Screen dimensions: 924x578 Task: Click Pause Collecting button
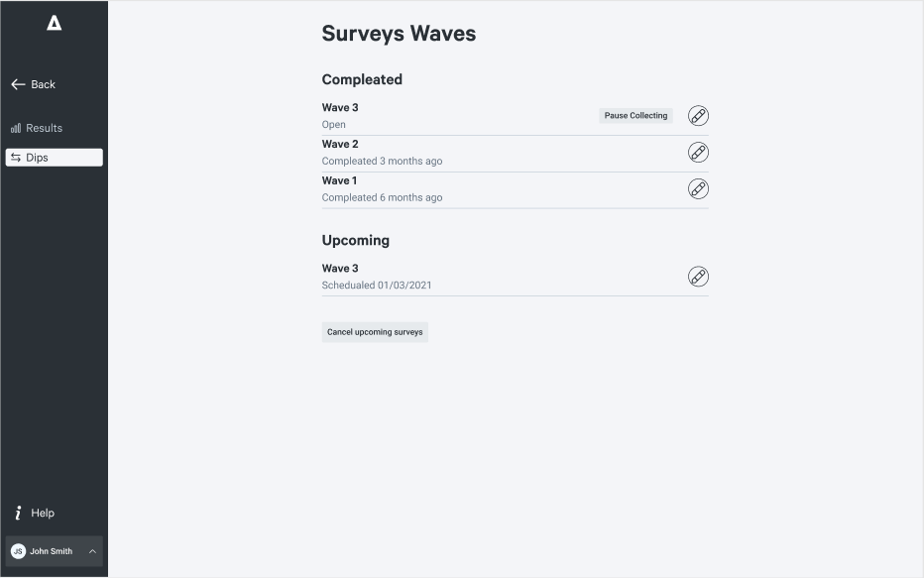click(x=635, y=115)
